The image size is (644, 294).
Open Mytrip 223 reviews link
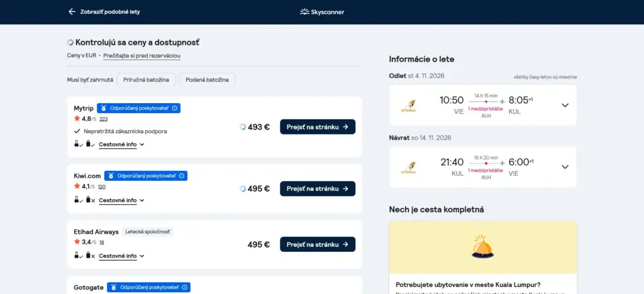[104, 119]
